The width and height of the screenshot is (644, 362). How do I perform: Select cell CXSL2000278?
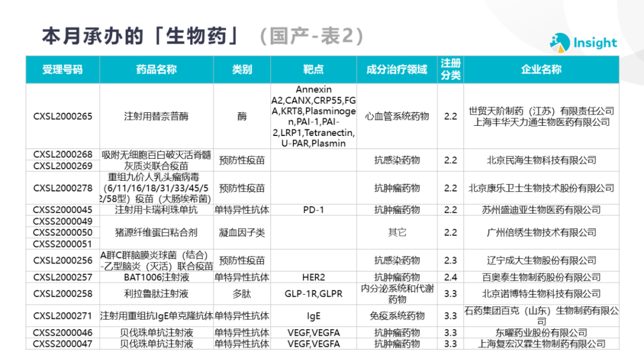63,188
